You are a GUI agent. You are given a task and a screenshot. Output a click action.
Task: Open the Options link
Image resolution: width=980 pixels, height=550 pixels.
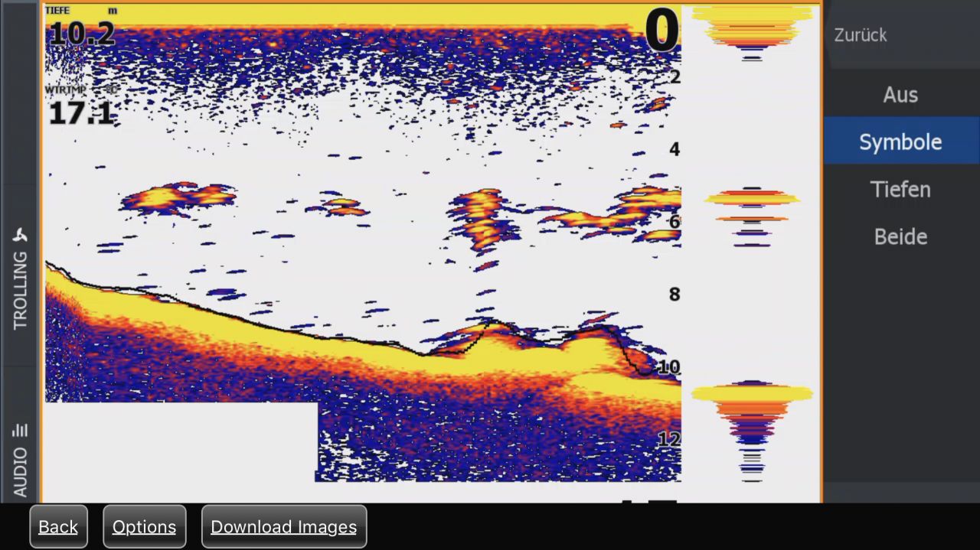(x=144, y=526)
